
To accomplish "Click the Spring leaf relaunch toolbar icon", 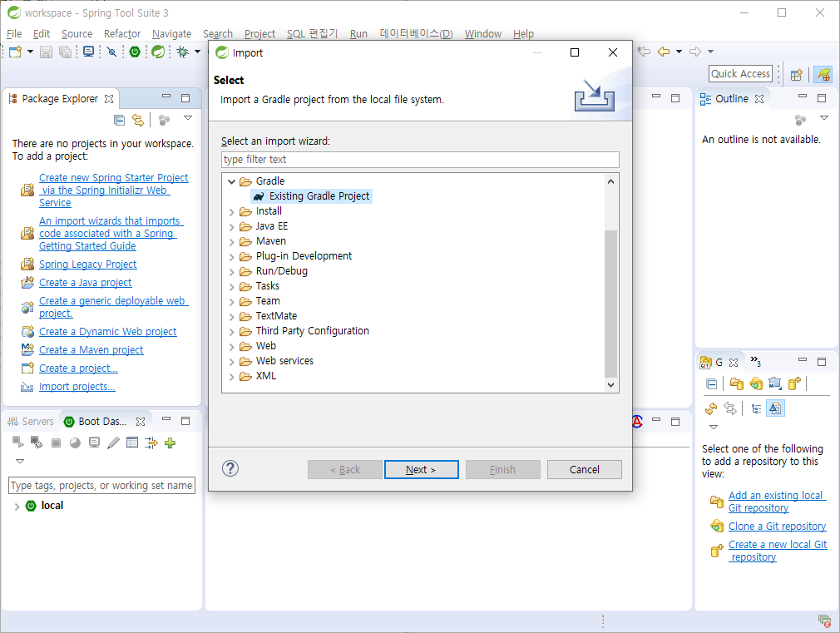I will 158,52.
